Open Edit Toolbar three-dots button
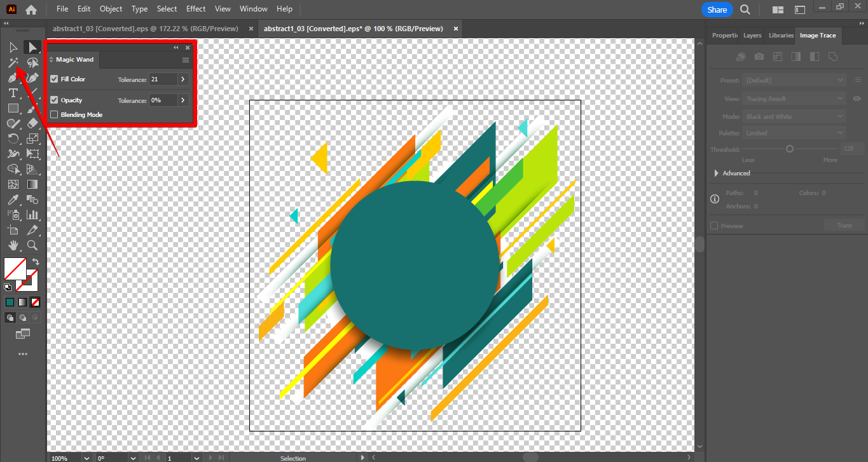The image size is (868, 462). [23, 354]
